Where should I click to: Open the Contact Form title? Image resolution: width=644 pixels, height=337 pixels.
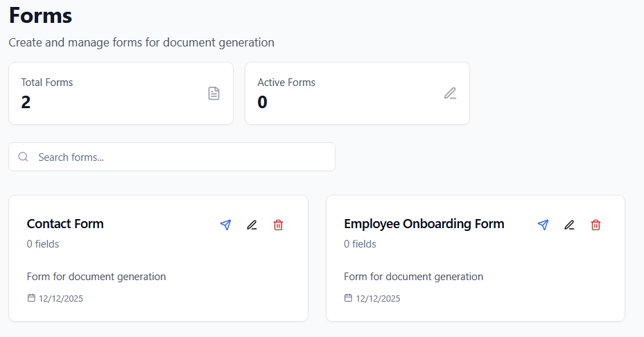(65, 224)
